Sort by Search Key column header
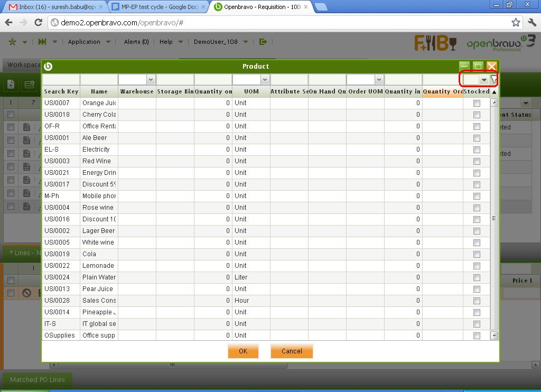 point(61,91)
